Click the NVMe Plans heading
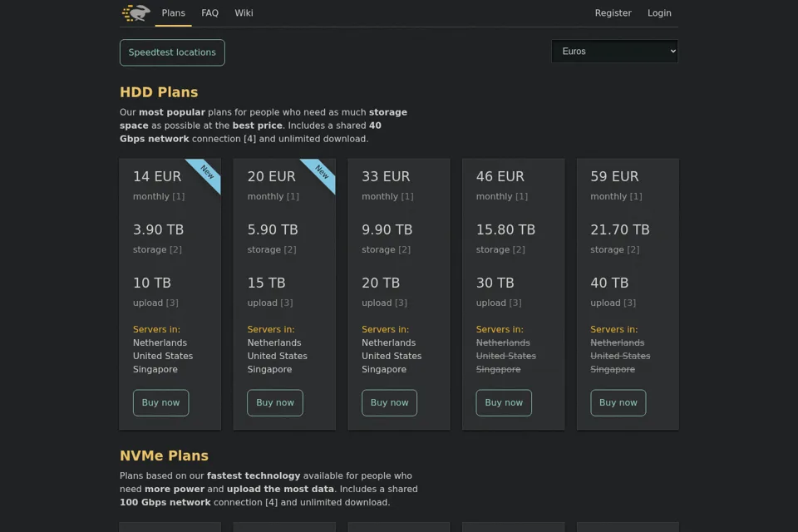The height and width of the screenshot is (532, 798). pyautogui.click(x=164, y=456)
